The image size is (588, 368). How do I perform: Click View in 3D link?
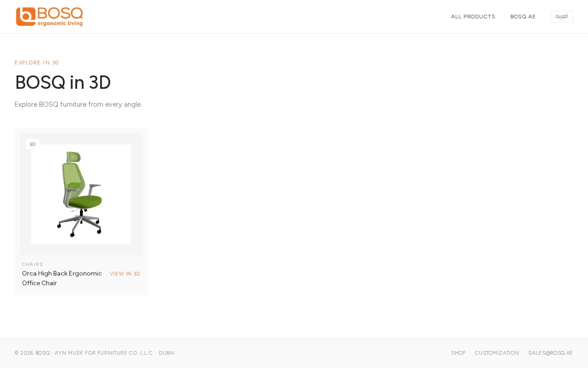click(125, 274)
